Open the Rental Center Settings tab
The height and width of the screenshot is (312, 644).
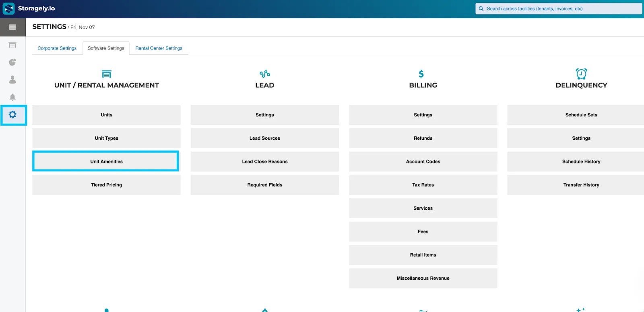coord(159,48)
